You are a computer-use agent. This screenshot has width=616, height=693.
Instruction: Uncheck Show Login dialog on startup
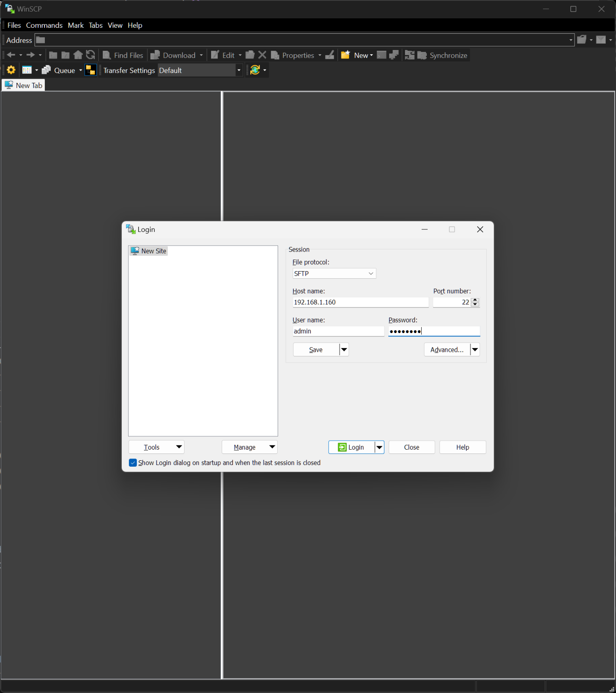click(133, 463)
